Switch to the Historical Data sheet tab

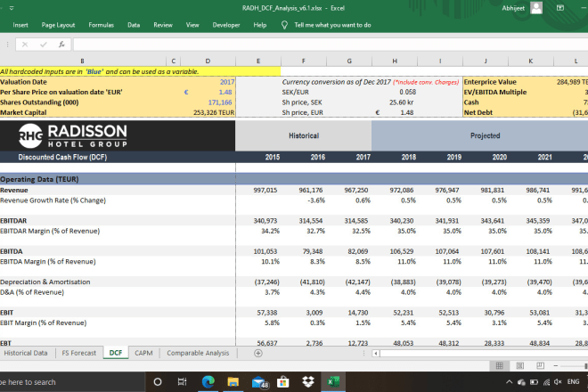[26, 353]
